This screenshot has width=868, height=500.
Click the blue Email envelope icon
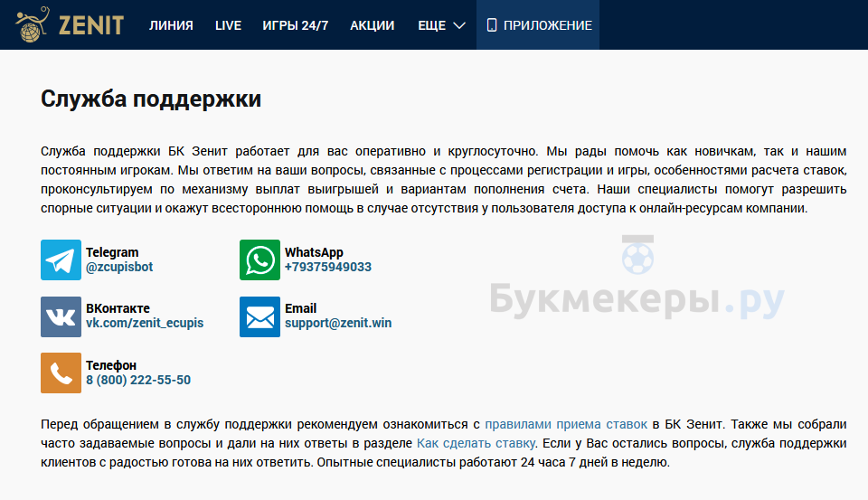coord(259,316)
